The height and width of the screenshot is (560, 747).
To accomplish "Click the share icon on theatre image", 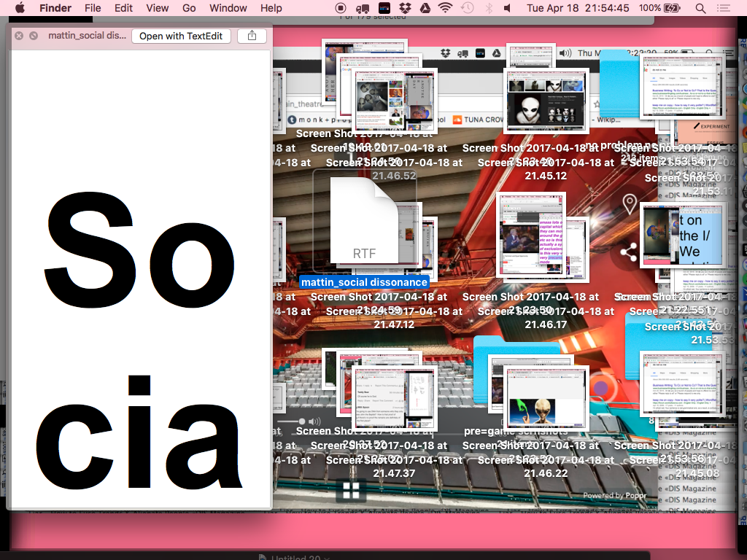I will coord(629,252).
